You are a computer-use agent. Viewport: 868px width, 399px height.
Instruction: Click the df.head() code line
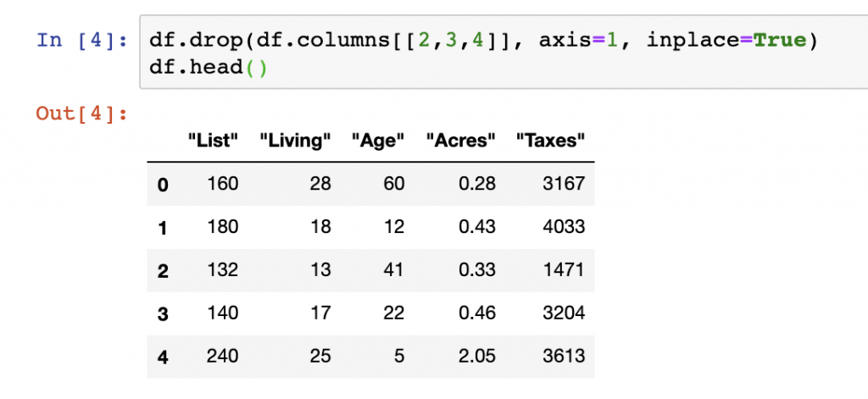point(209,68)
